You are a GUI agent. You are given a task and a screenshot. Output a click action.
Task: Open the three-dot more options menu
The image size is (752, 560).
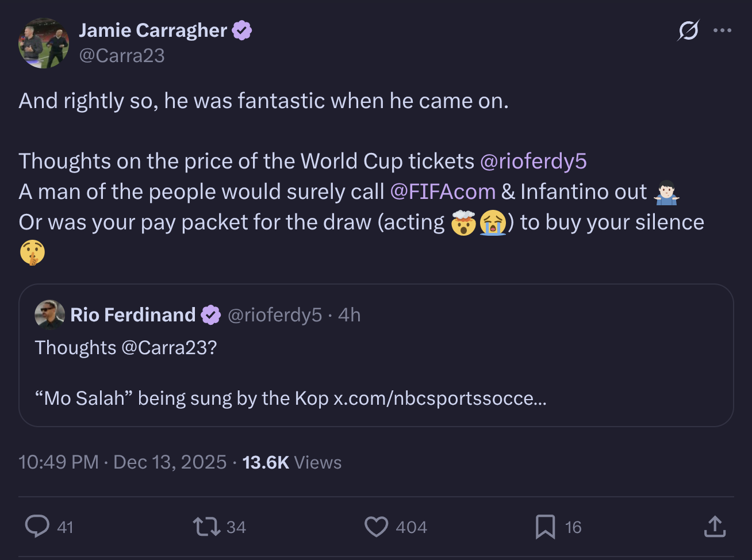point(722,30)
